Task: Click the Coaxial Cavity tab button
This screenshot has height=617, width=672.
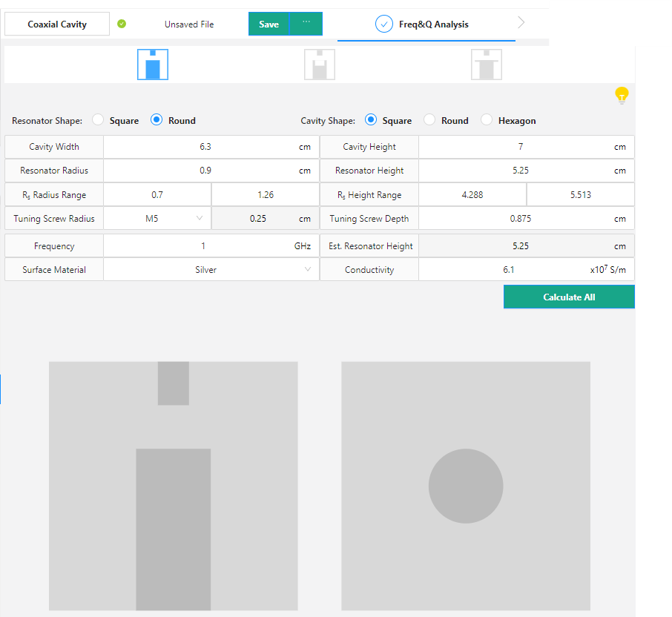Action: (57, 24)
